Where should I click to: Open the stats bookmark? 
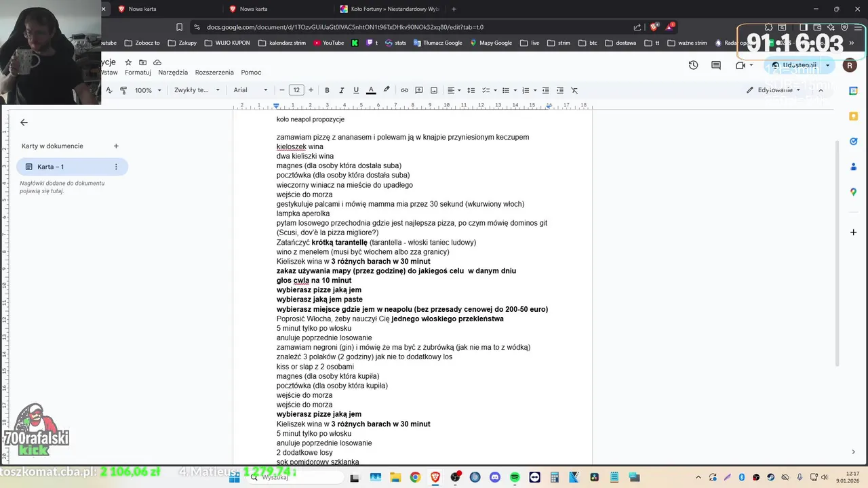(x=395, y=43)
